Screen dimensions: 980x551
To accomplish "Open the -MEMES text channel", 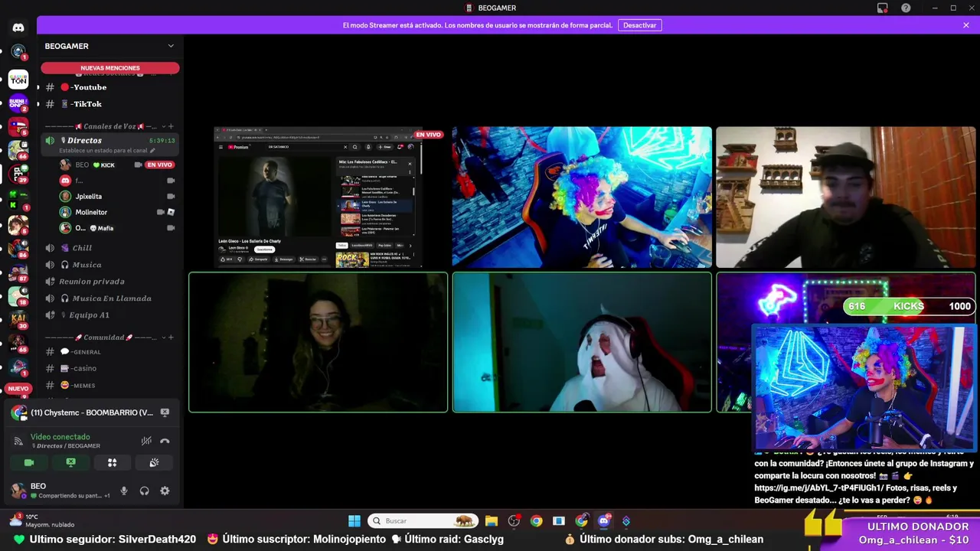I will pyautogui.click(x=110, y=386).
